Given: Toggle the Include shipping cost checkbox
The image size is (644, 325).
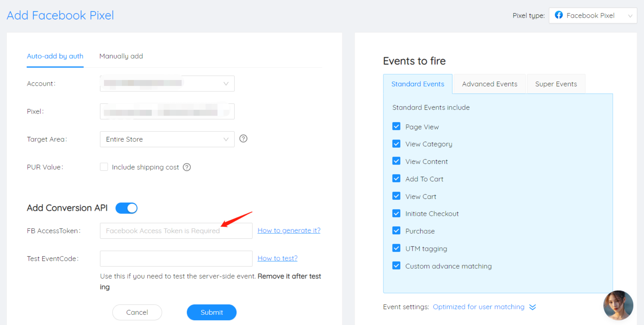Looking at the screenshot, I should point(104,167).
